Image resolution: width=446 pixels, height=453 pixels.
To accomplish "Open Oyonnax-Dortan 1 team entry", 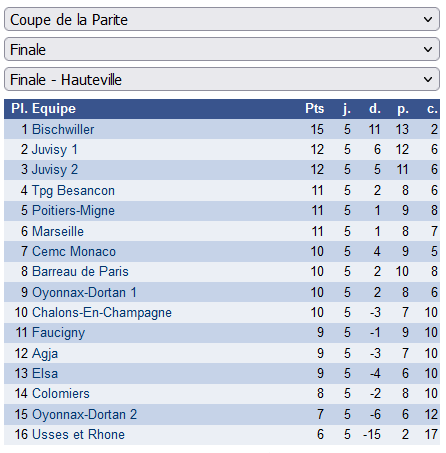I will [84, 292].
